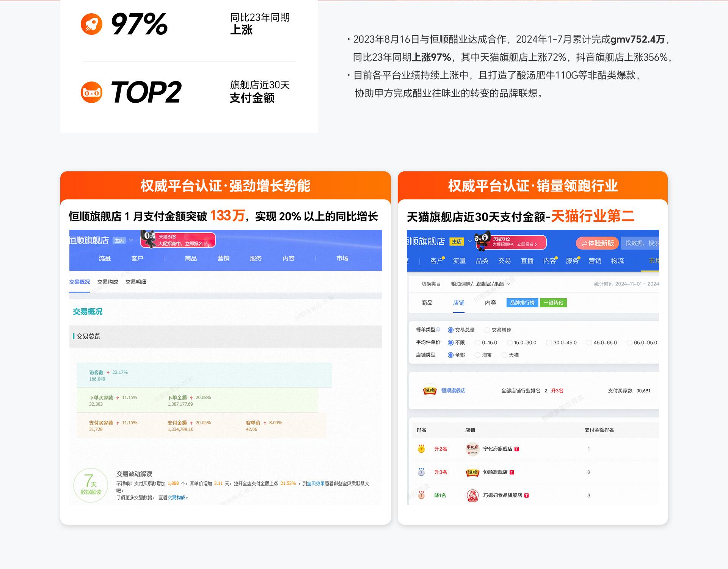Select the 交易增速 radio button
This screenshot has width=728, height=569.
tap(487, 330)
